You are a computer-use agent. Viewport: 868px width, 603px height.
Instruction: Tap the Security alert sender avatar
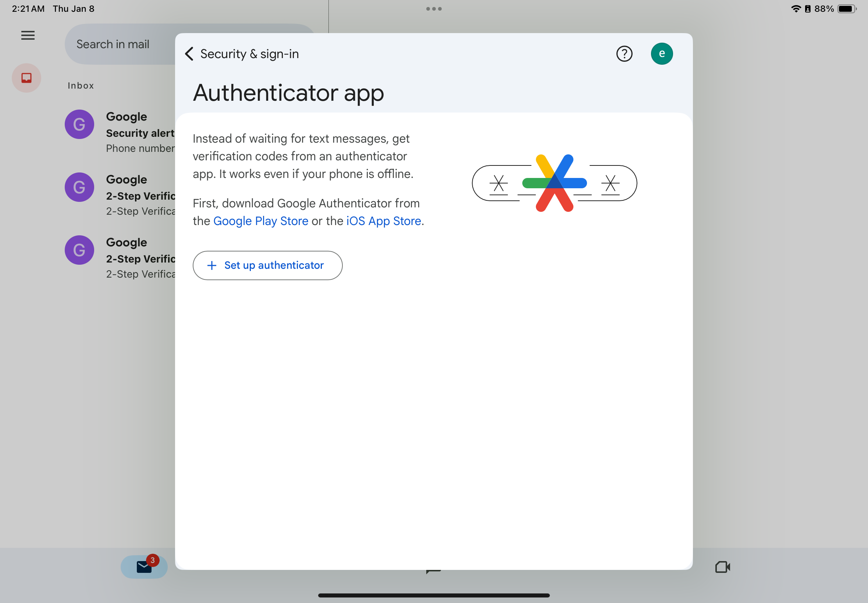(79, 124)
